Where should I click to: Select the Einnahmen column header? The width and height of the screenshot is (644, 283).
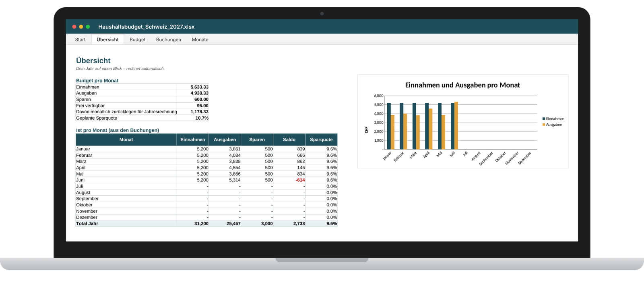coord(193,139)
